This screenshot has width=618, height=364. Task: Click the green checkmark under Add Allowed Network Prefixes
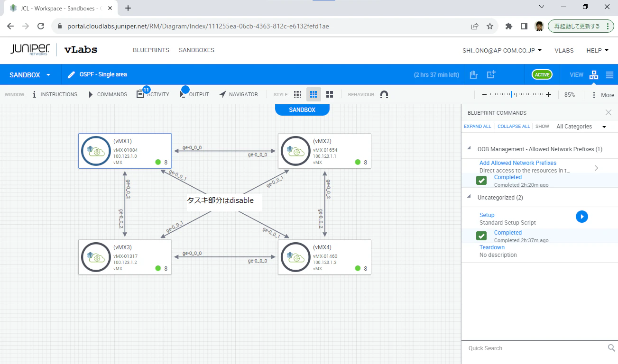click(481, 181)
